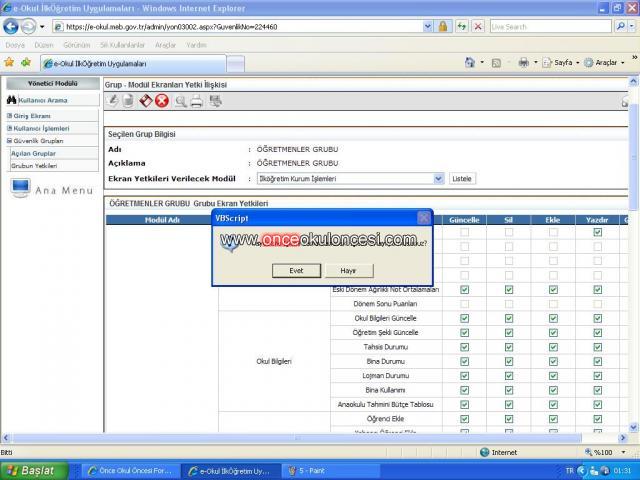Screen dimensions: 640x480
Task: Uncheck Yazdır for Bina Durumu row
Action: point(598,361)
